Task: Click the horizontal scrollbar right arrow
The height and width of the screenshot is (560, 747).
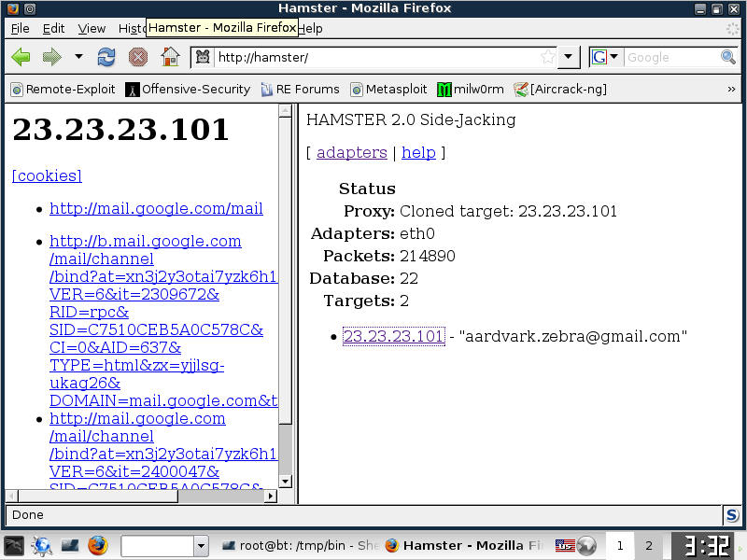Action: [271, 497]
